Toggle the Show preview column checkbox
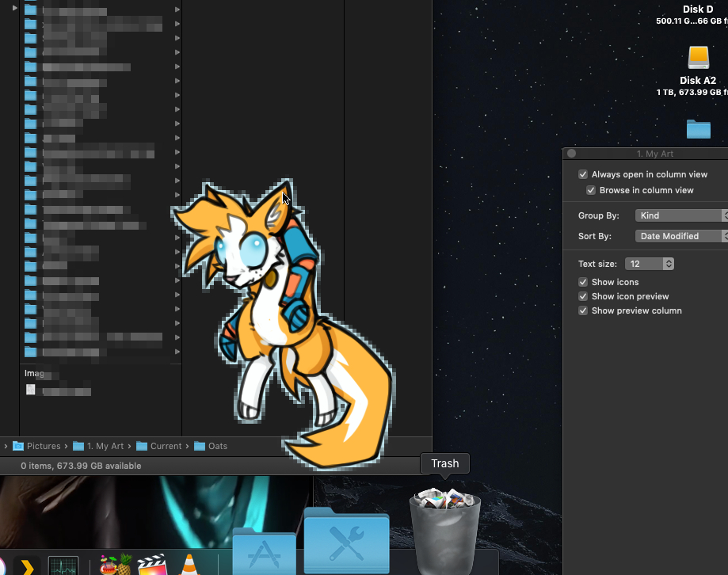The height and width of the screenshot is (575, 728). click(x=583, y=310)
